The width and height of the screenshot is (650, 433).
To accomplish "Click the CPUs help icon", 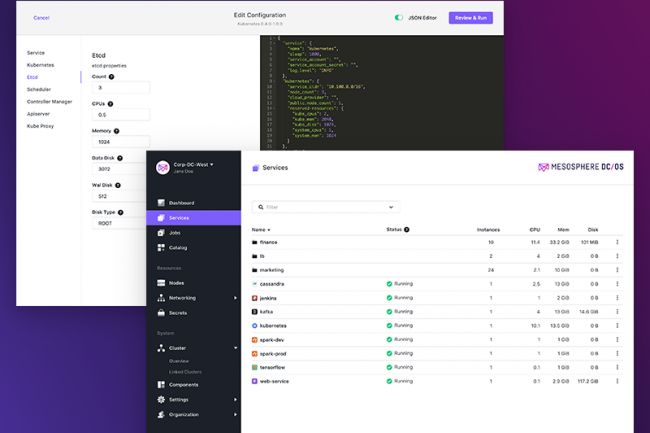I will 110,104.
